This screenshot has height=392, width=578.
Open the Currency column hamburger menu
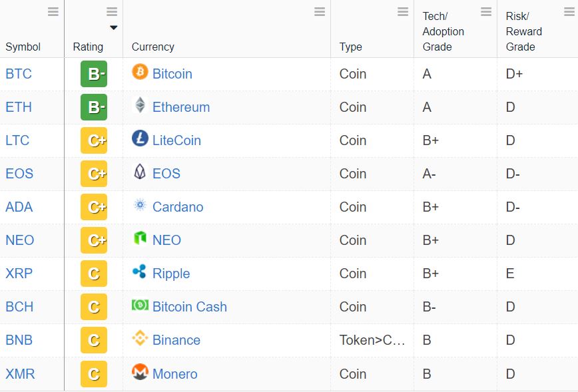click(x=320, y=12)
